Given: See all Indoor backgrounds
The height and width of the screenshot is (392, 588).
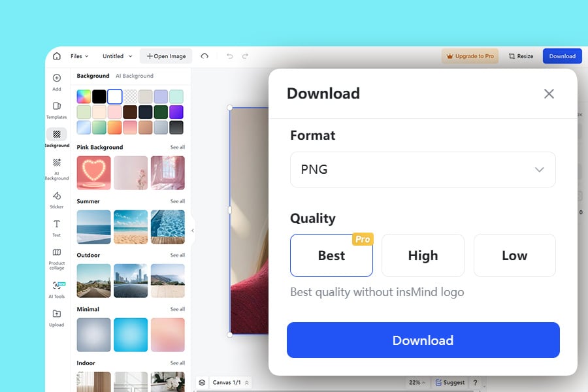Looking at the screenshot, I should (x=177, y=363).
